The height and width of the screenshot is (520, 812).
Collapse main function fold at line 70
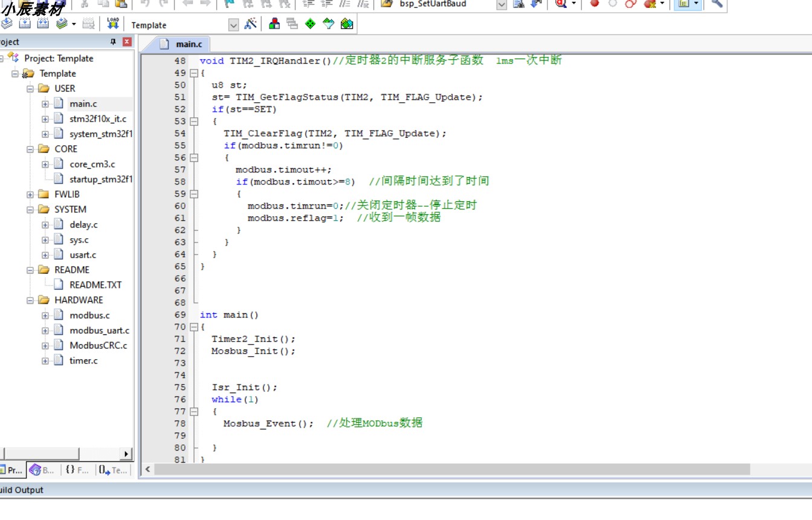click(x=194, y=327)
